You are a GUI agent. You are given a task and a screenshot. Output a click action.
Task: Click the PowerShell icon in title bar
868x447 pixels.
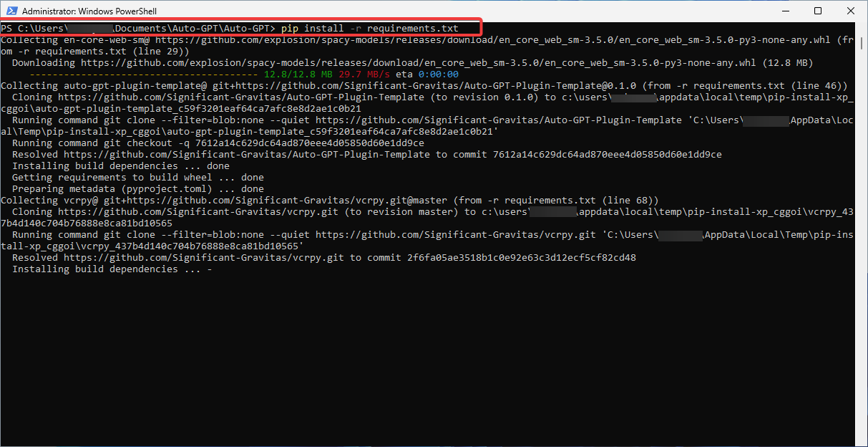(x=11, y=11)
